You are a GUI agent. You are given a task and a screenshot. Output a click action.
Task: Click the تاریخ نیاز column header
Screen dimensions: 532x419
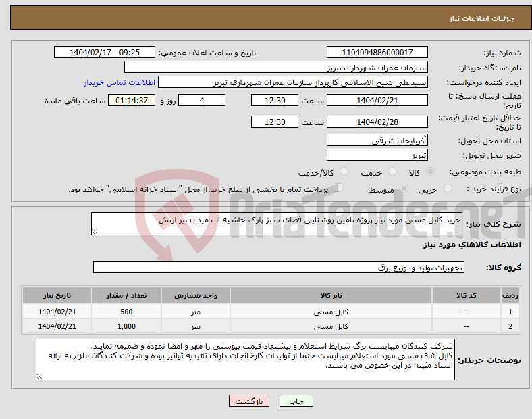pyautogui.click(x=57, y=295)
